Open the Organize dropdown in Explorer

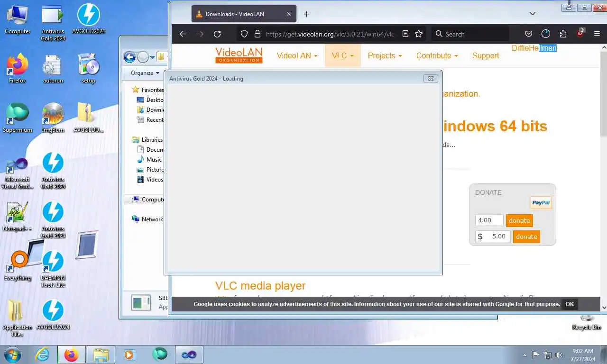[145, 73]
